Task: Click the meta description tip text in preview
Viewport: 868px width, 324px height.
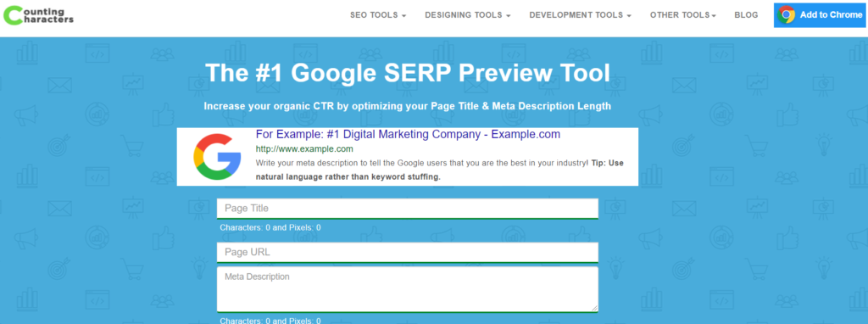Action: pyautogui.click(x=440, y=170)
